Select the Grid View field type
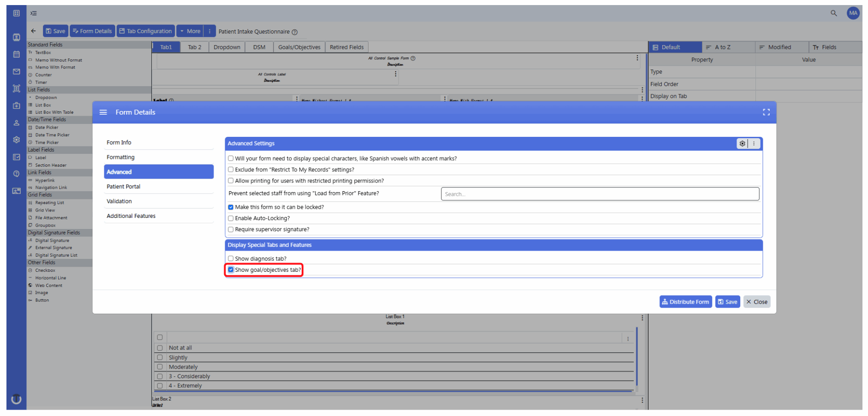868x416 pixels. tap(45, 210)
